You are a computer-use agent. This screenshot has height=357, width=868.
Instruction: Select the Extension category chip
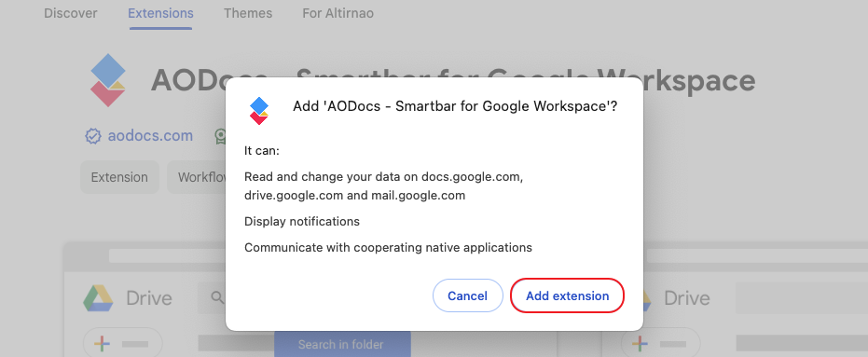pos(119,177)
